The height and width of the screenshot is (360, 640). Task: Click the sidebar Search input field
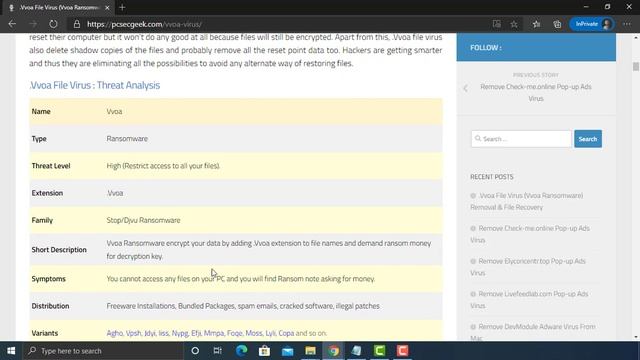(x=521, y=139)
